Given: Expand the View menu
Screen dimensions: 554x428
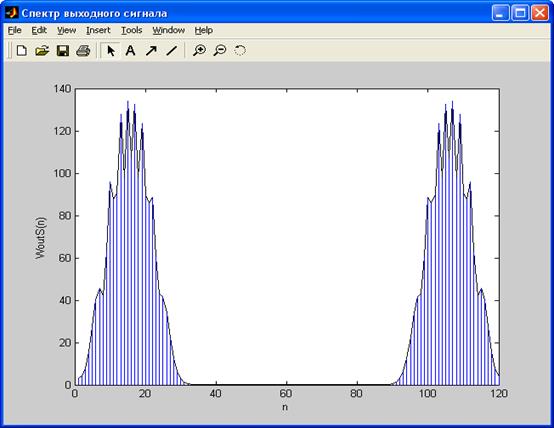Looking at the screenshot, I should (x=66, y=30).
